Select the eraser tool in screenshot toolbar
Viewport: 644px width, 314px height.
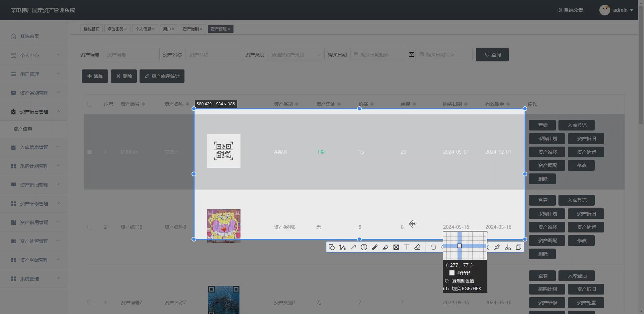coord(418,247)
